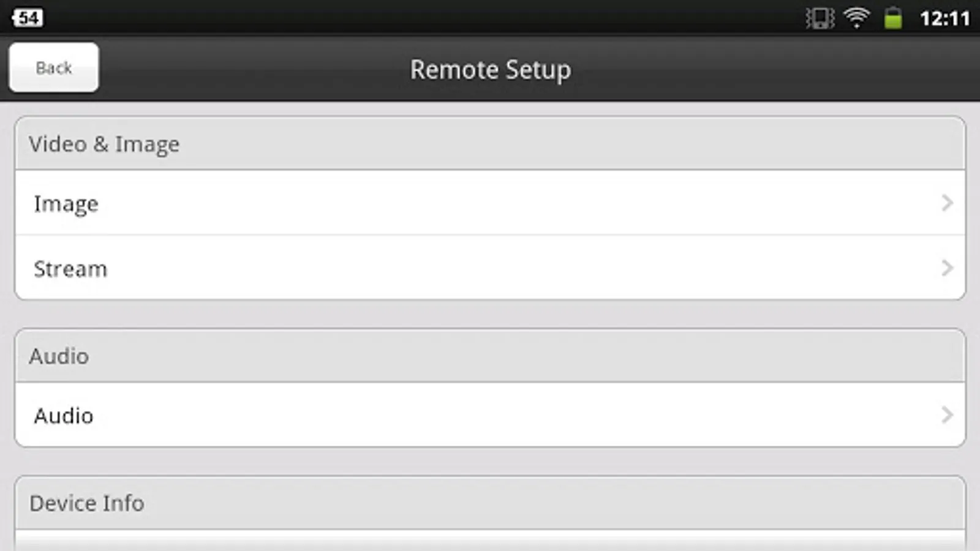Click the Remote Setup title text
The image size is (980, 551).
490,70
